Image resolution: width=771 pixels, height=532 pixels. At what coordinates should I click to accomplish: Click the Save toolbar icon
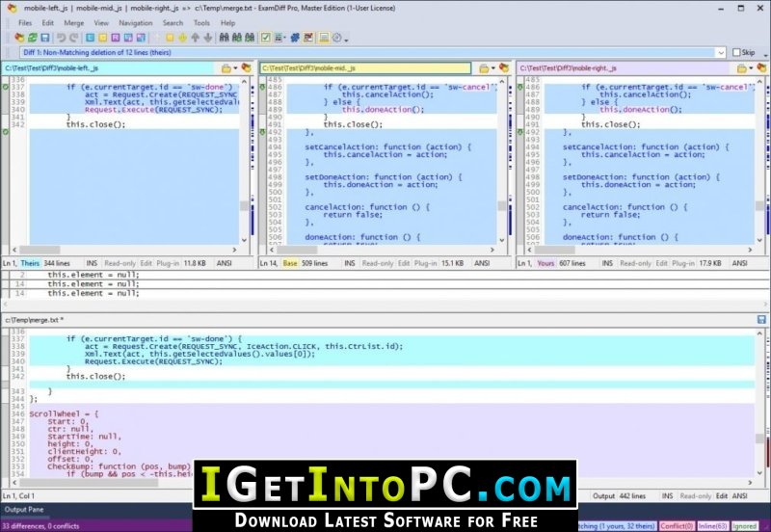point(45,38)
